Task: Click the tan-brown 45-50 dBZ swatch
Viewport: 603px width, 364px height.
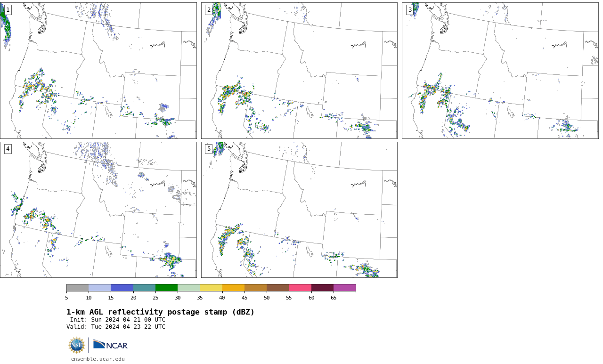Action: (255, 288)
